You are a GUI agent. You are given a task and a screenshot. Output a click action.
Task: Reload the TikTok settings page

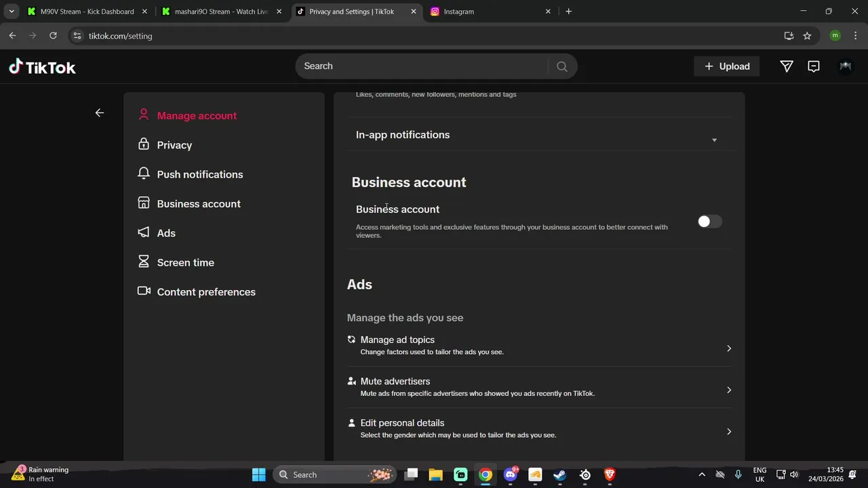coord(53,36)
